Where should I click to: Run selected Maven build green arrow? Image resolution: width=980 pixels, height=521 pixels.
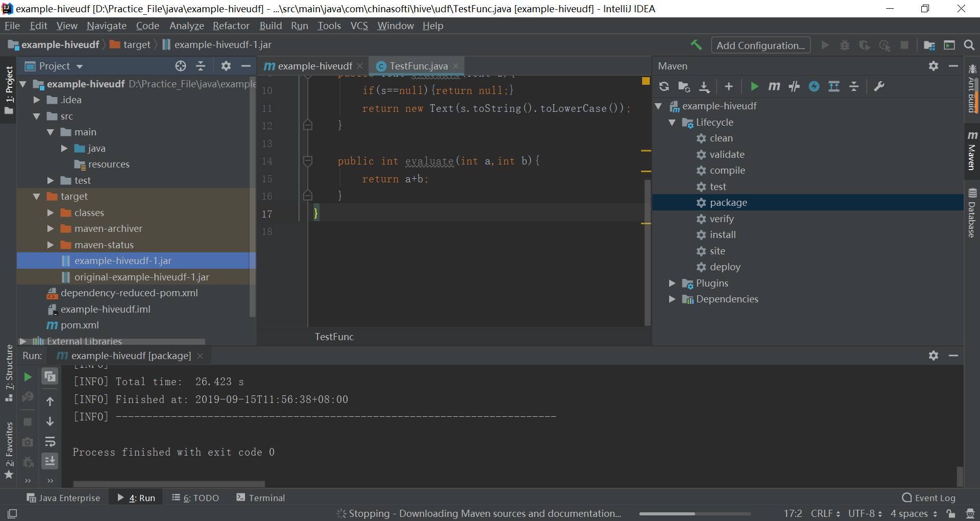pyautogui.click(x=754, y=86)
